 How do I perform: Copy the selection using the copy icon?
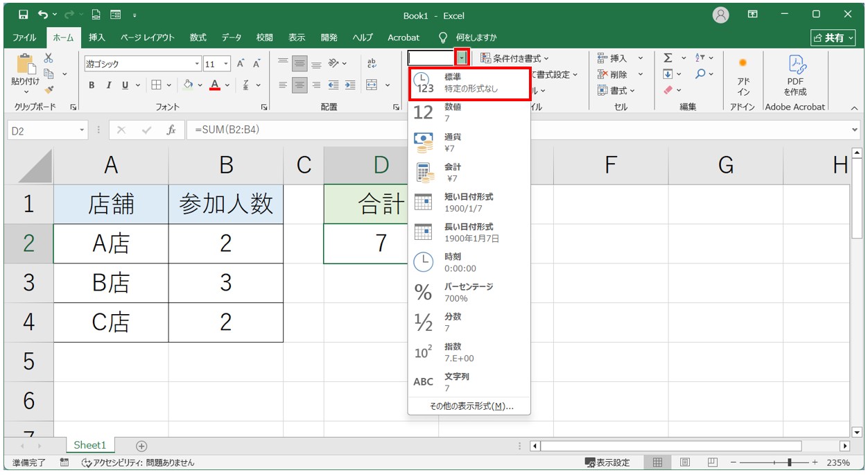pyautogui.click(x=49, y=74)
